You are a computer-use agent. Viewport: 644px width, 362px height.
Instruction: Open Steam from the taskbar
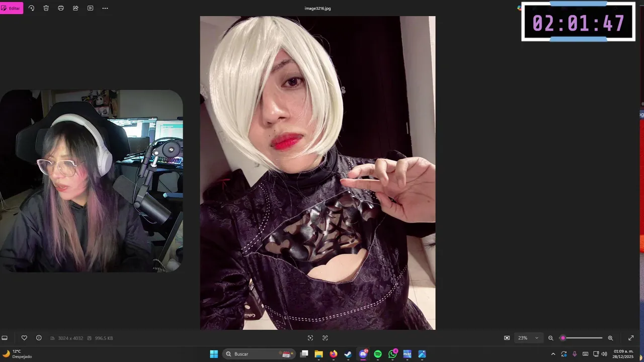(x=348, y=354)
